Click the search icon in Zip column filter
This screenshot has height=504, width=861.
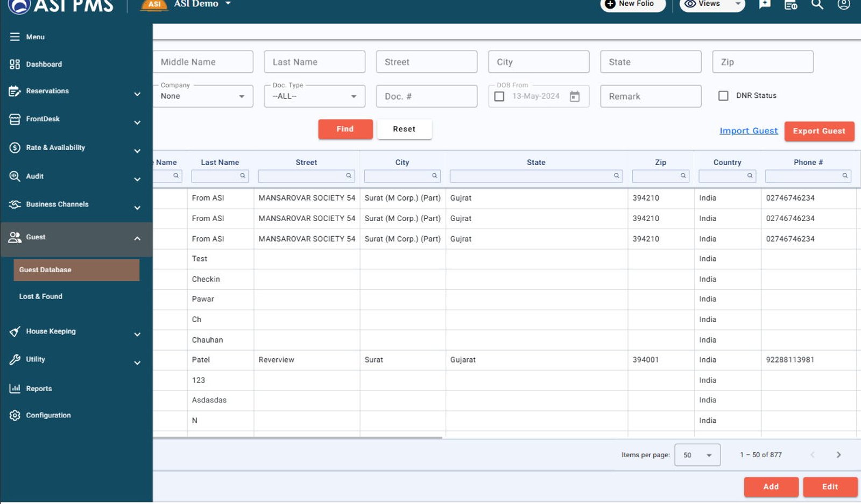(x=683, y=176)
